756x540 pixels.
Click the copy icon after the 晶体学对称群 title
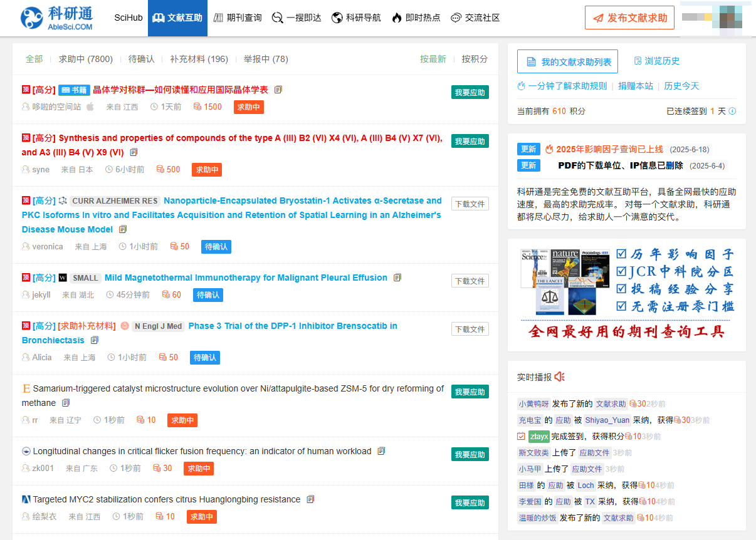click(278, 89)
